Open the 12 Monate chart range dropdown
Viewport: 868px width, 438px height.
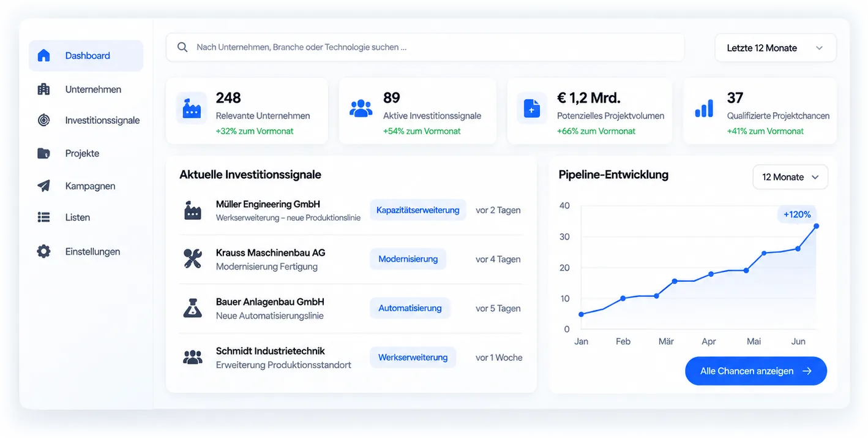point(790,177)
